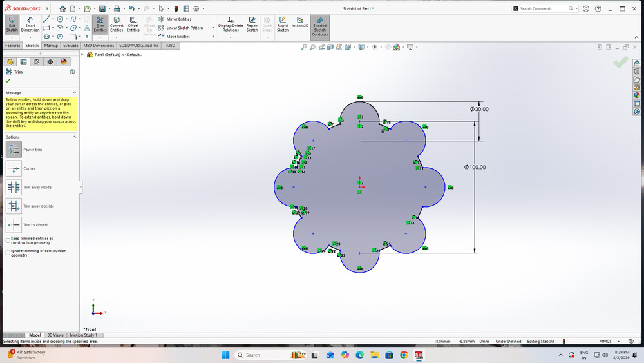Select the Polygon sketch tool
Viewport: 644px width, 363px height.
click(60, 37)
